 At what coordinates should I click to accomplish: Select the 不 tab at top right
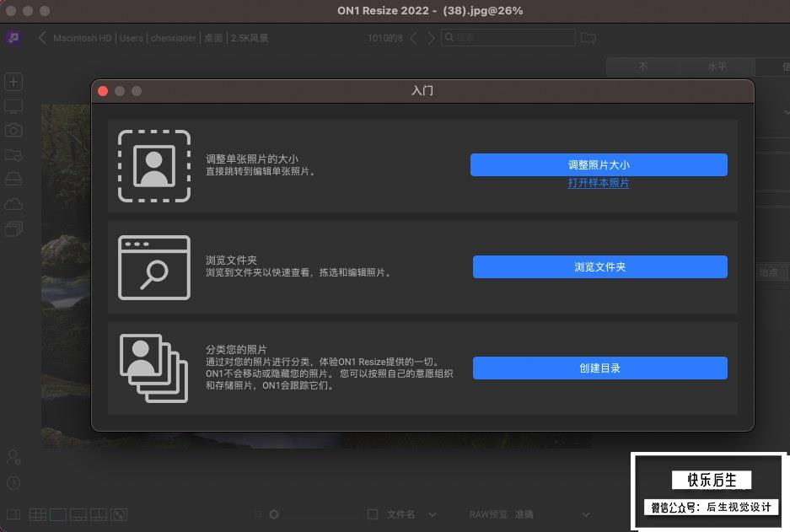tap(643, 67)
